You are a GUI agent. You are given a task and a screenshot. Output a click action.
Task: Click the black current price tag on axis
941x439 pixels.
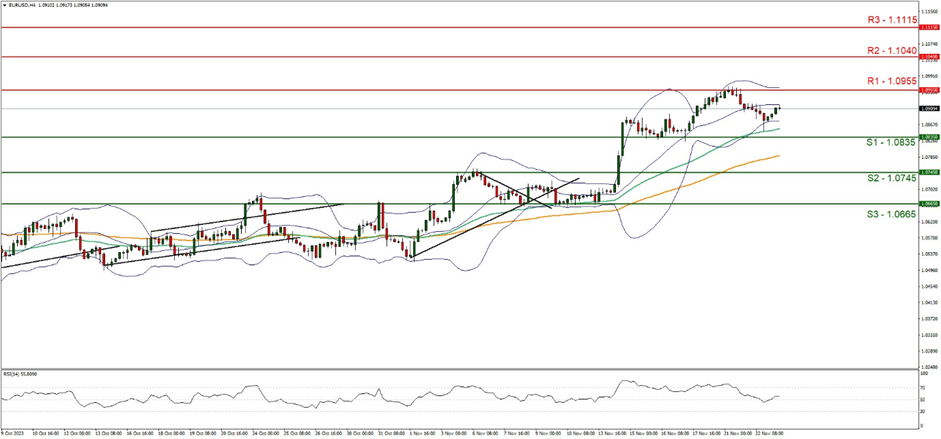pyautogui.click(x=927, y=108)
